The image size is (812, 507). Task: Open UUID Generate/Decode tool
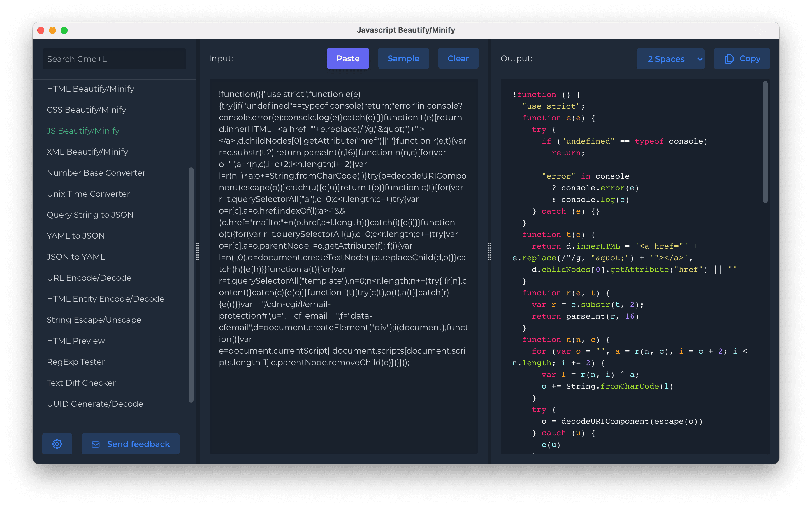tap(95, 404)
